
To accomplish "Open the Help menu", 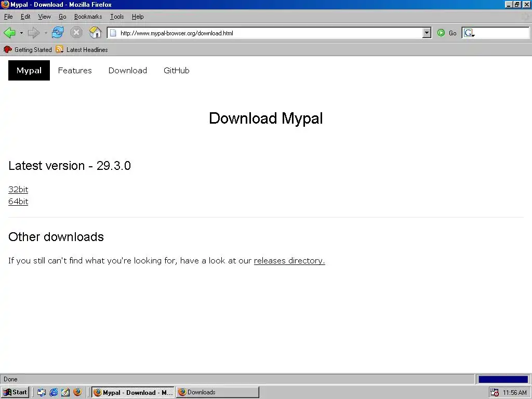I will [138, 17].
